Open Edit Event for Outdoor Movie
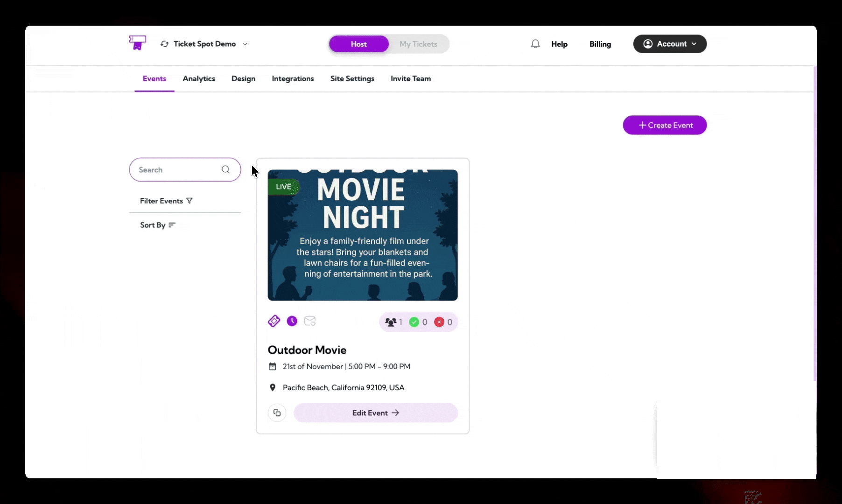842x504 pixels. (x=375, y=413)
